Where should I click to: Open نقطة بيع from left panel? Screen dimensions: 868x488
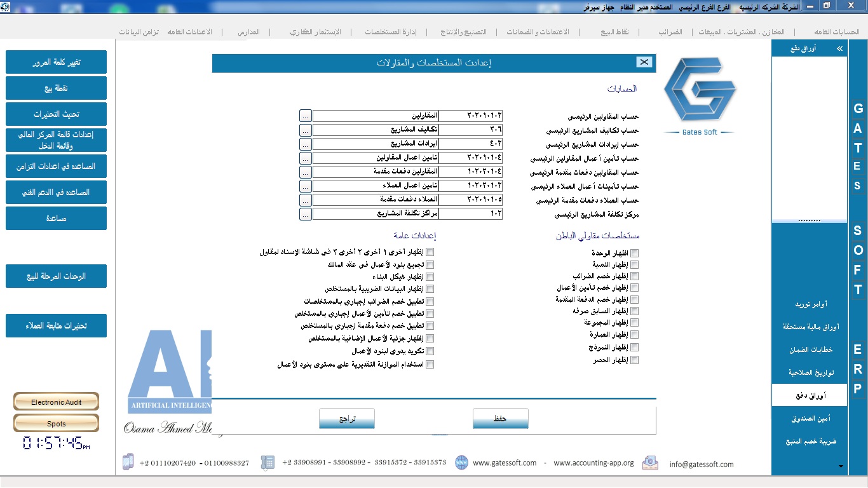[x=57, y=88]
